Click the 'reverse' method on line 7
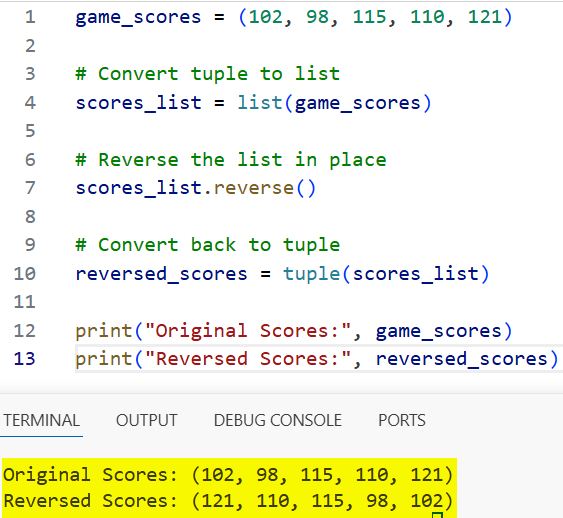Viewport: 563px width, 518px height. coord(253,188)
